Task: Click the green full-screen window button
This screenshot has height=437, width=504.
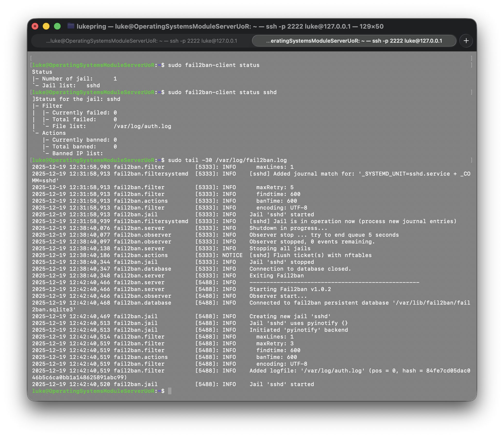Action: [57, 26]
